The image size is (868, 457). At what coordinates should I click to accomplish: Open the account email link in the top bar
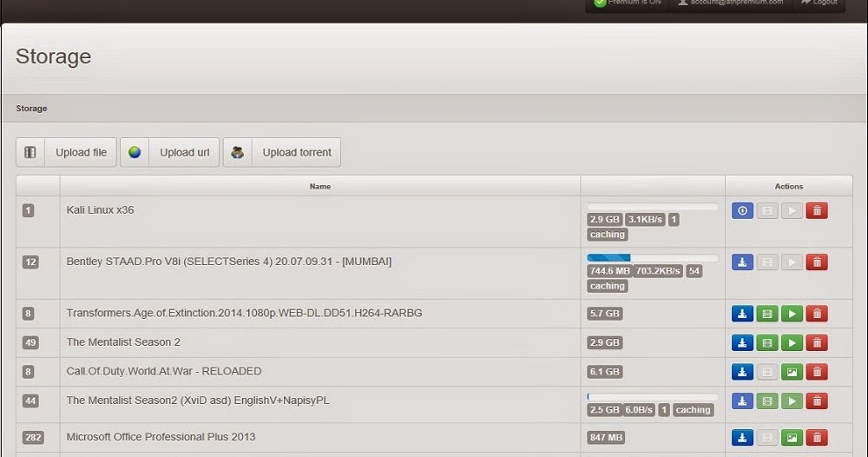(x=731, y=3)
